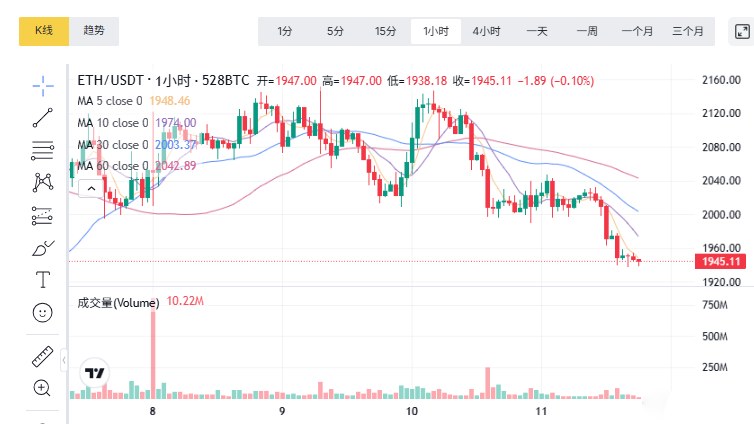
Task: Switch to the 4小时 interval
Action: coord(487,31)
